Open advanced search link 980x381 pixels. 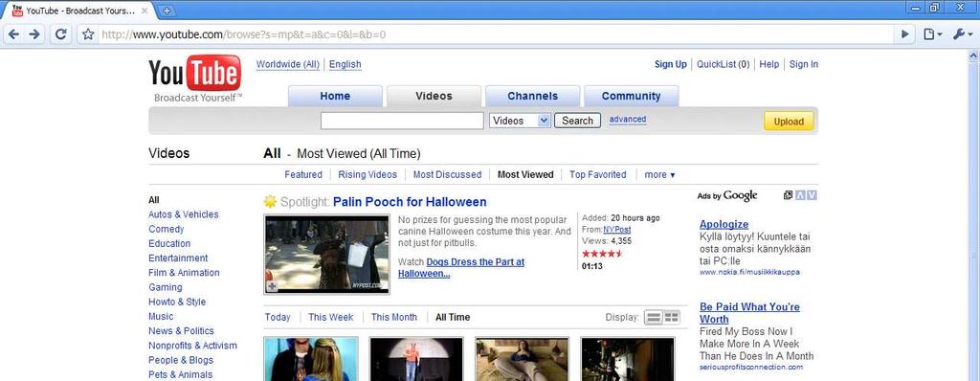(628, 119)
